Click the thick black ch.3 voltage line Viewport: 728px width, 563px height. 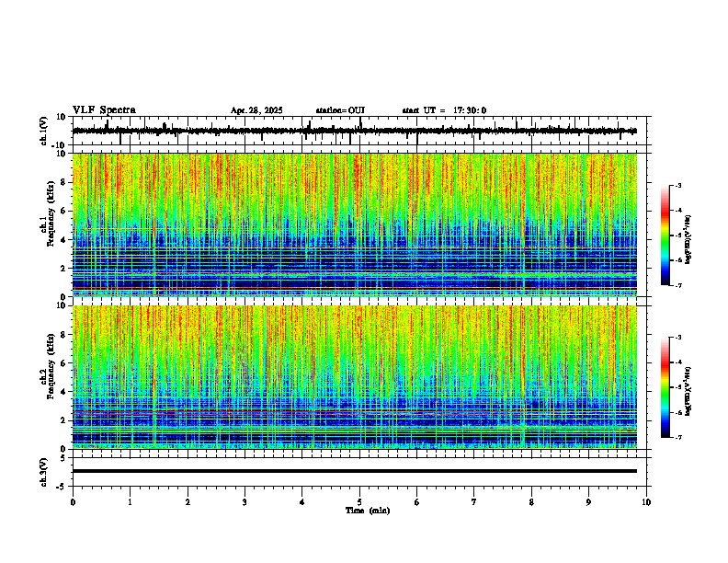(355, 471)
